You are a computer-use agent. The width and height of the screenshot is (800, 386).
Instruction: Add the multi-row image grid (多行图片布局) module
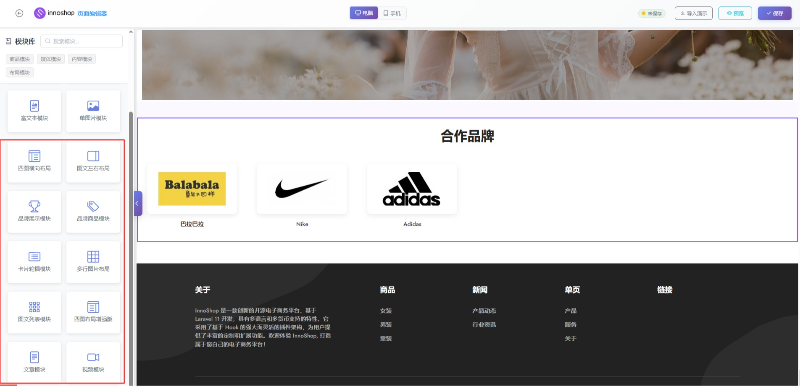coord(93,262)
